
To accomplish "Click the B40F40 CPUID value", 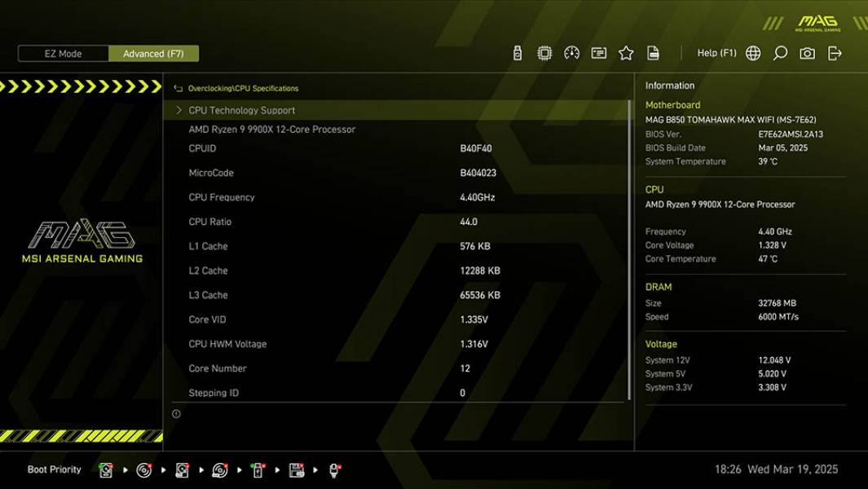I will [x=475, y=148].
